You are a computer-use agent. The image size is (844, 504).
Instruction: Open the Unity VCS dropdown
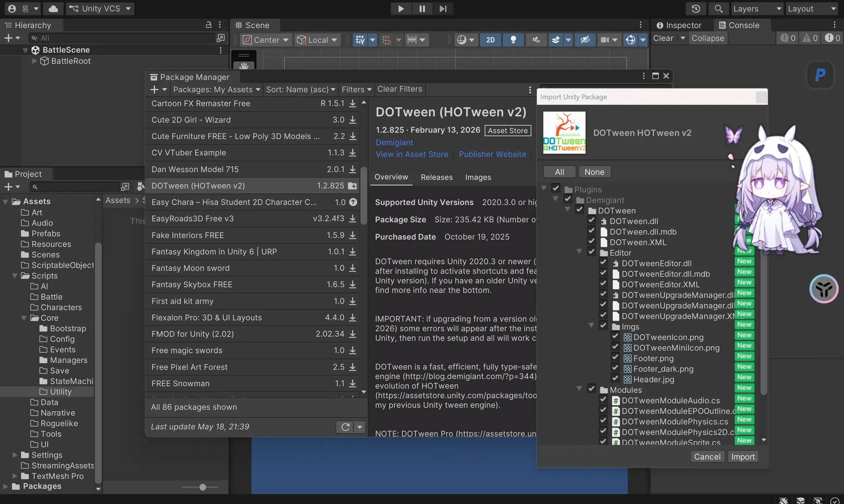pos(100,9)
